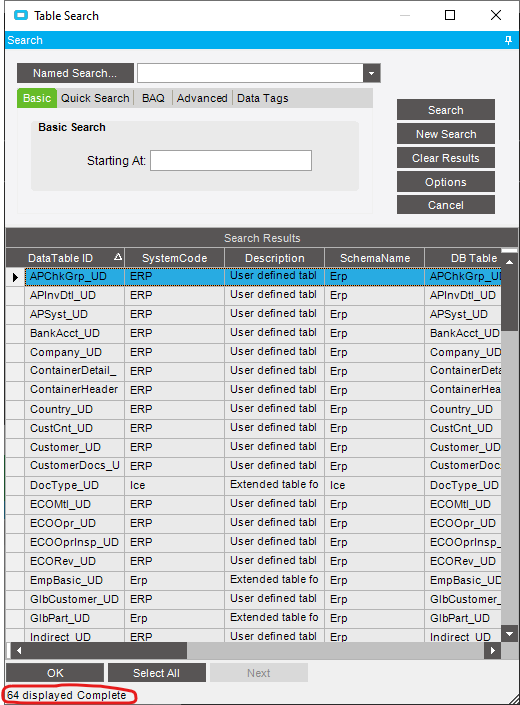Viewport: 520px width, 705px height.
Task: Click the sort triangle in DataTable ID header
Action: pyautogui.click(x=118, y=257)
